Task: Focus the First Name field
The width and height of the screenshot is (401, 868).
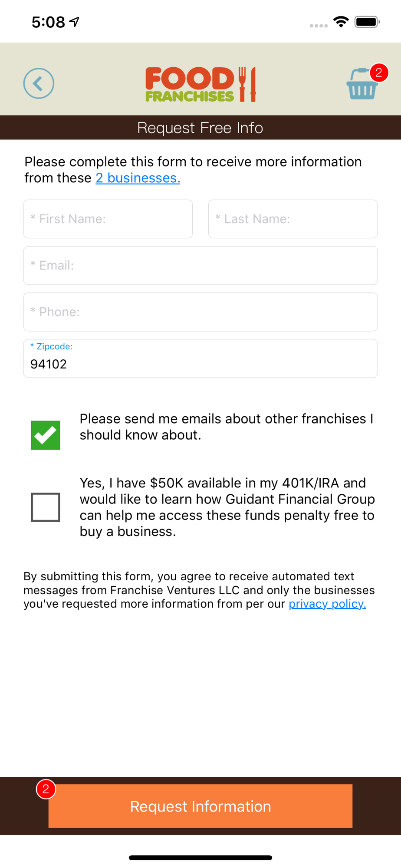Action: [x=108, y=219]
